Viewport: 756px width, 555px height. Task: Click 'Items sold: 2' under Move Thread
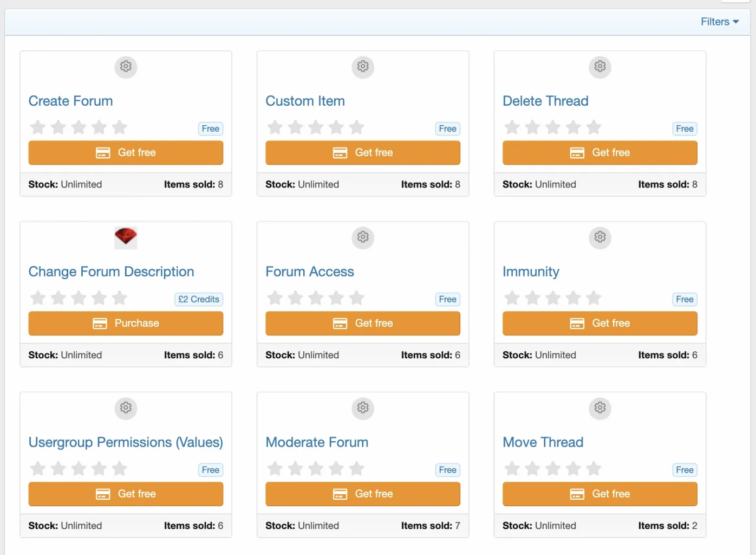(x=668, y=526)
